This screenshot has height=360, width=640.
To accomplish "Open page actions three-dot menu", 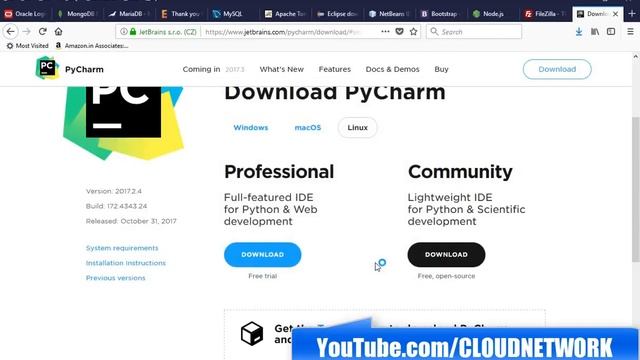I will (385, 31).
